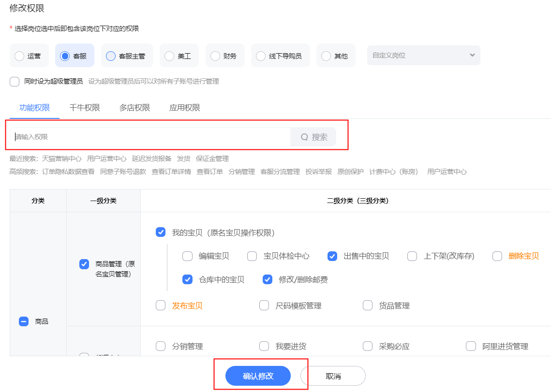The height and width of the screenshot is (392, 551).
Task: Check the 货品管理 checkbox
Action: (368, 305)
